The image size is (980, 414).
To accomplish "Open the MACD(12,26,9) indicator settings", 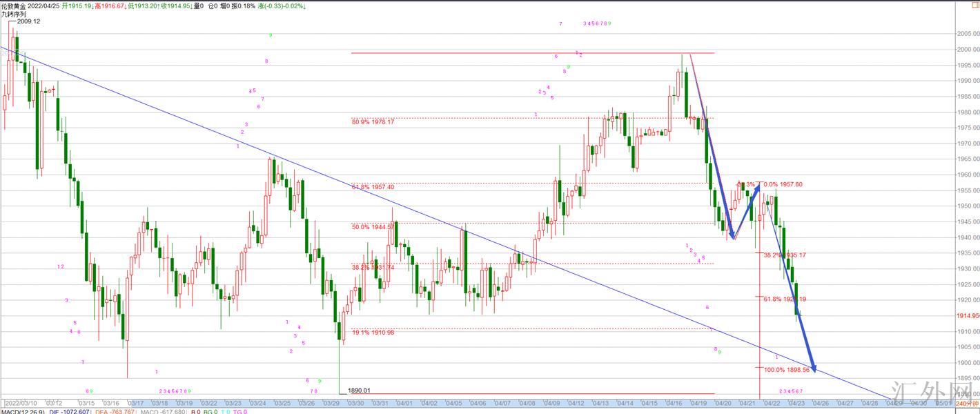I will [x=23, y=411].
